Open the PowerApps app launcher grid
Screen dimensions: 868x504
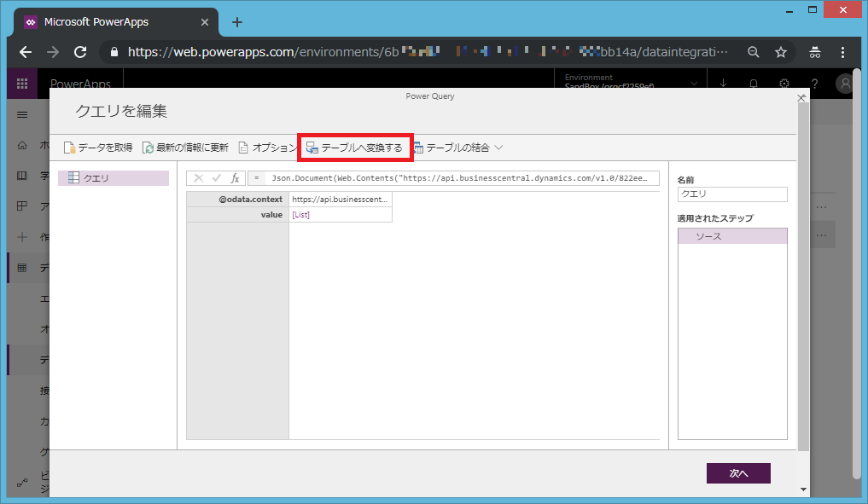[x=22, y=84]
